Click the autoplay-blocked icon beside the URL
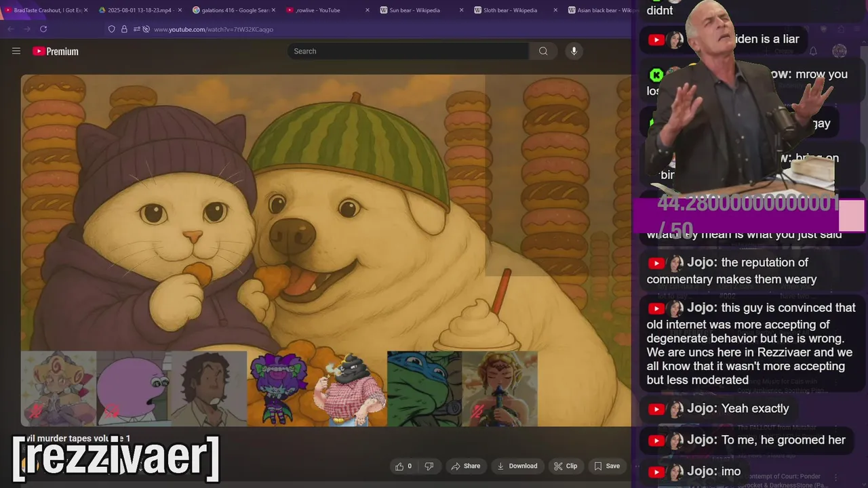The width and height of the screenshot is (868, 488). pyautogui.click(x=145, y=29)
